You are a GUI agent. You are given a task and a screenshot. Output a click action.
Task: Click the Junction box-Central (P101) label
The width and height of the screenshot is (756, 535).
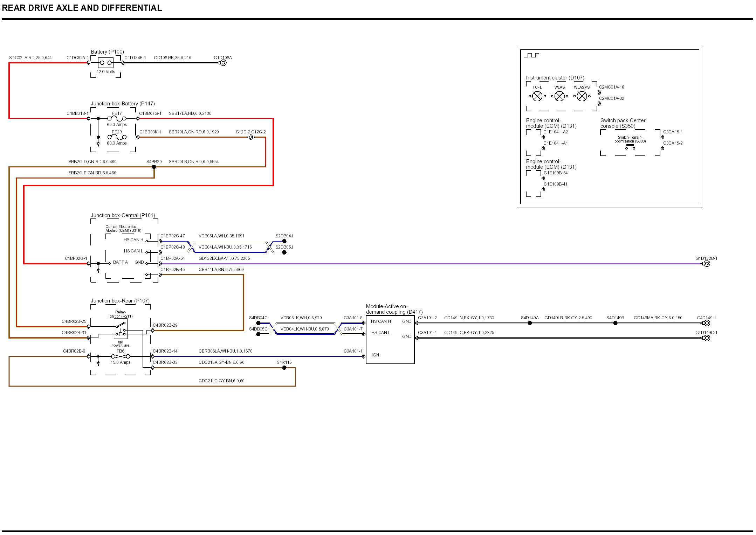(x=123, y=215)
